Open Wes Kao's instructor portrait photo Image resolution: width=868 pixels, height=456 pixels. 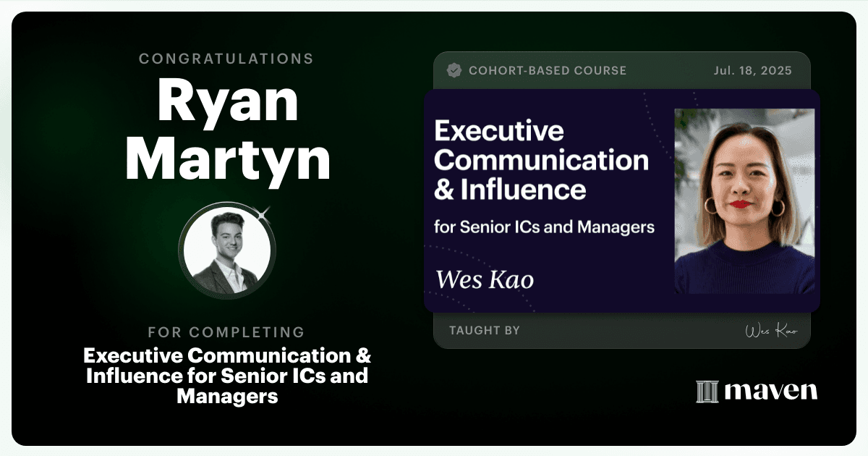pyautogui.click(x=744, y=201)
